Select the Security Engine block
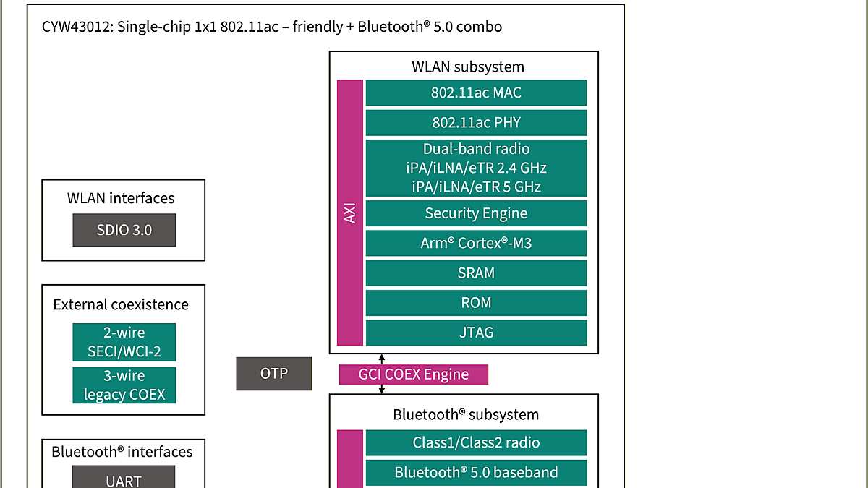The width and height of the screenshot is (868, 488). coord(476,213)
